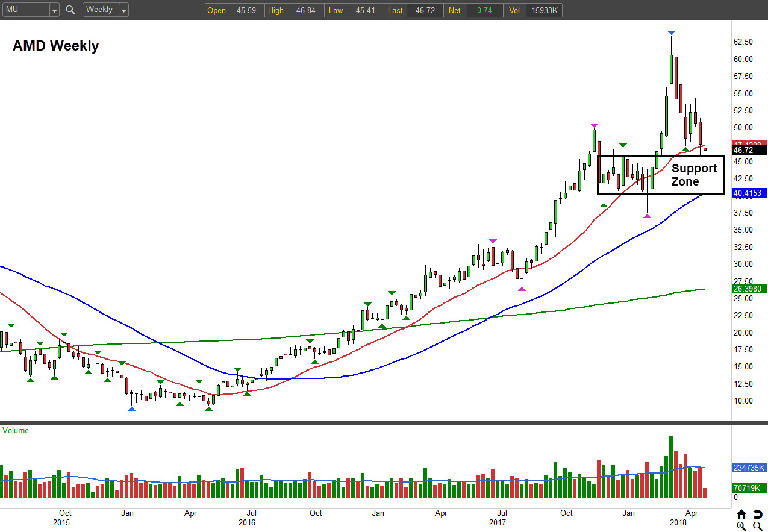Click the Open 45.59 quote field
Screen dimensions: 768x532
click(235, 10)
